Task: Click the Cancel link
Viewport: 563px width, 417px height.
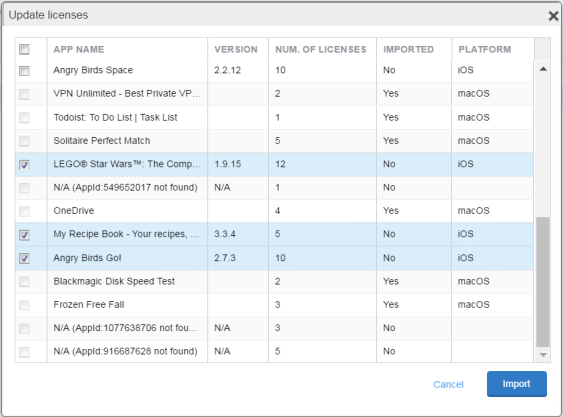Action: click(448, 384)
